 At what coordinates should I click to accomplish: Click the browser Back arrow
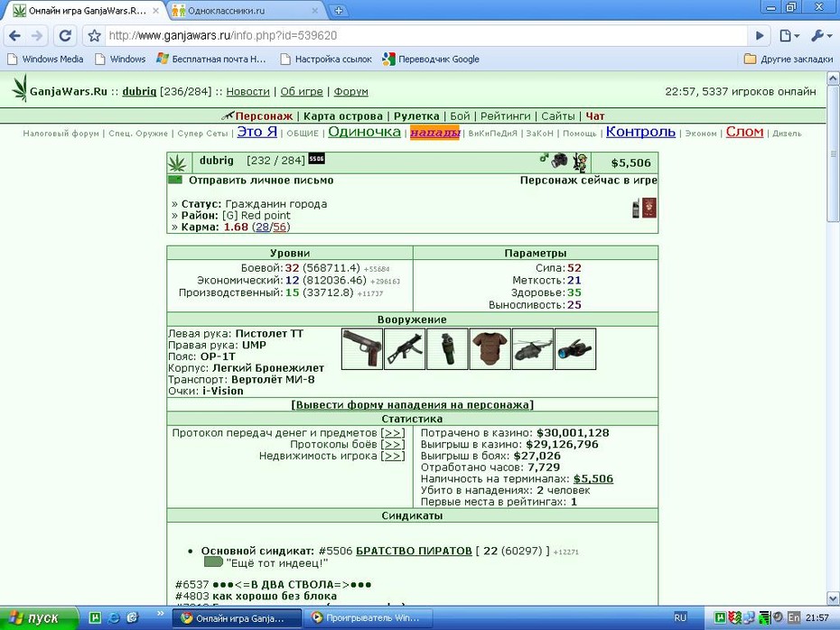point(15,36)
